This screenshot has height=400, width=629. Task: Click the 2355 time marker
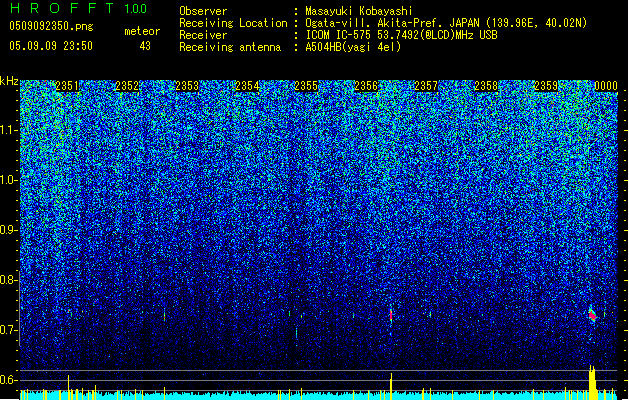(306, 86)
